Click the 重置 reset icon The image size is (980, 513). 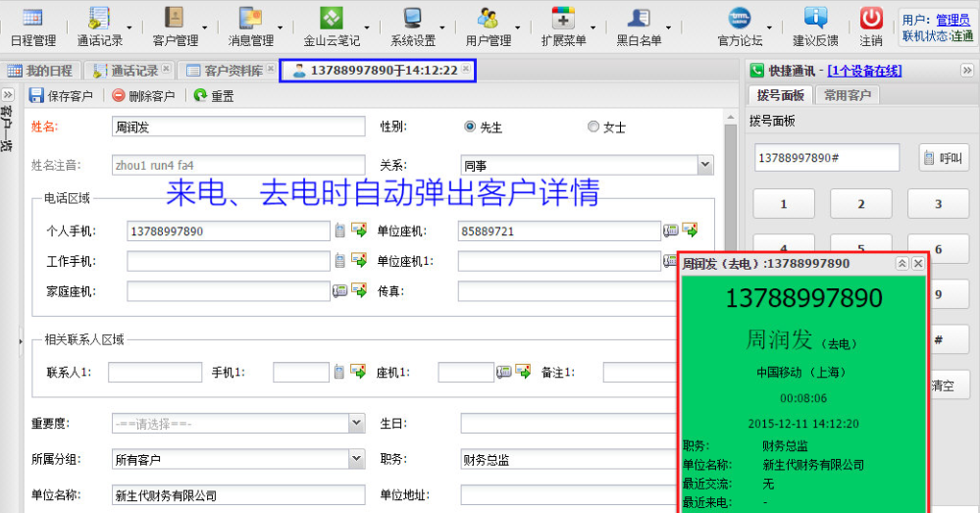[200, 96]
